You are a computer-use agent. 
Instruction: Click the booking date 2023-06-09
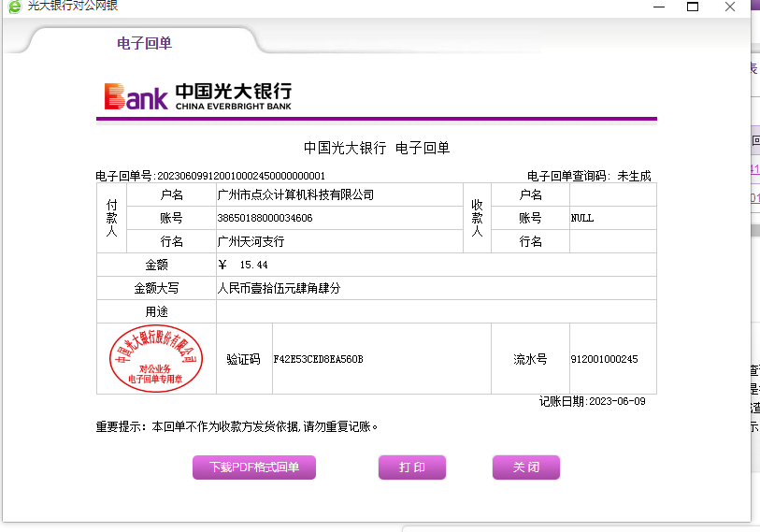(615, 402)
